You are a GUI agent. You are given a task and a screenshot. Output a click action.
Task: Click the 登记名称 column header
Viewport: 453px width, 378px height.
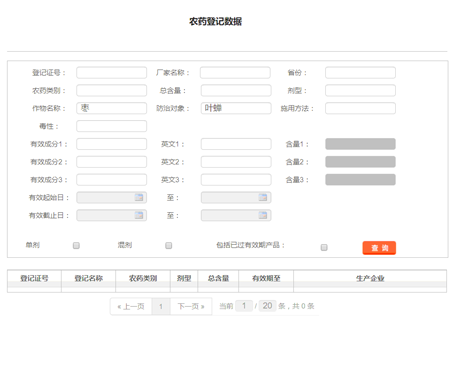click(89, 278)
